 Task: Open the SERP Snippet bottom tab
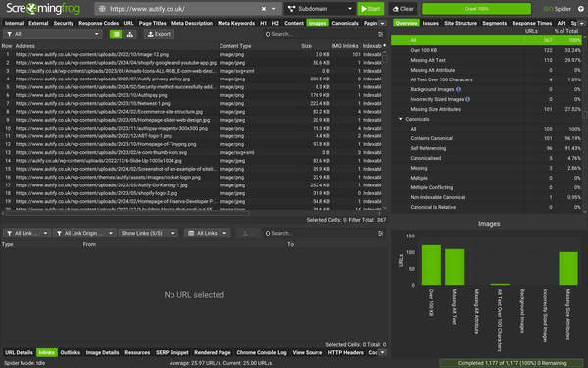pyautogui.click(x=172, y=353)
